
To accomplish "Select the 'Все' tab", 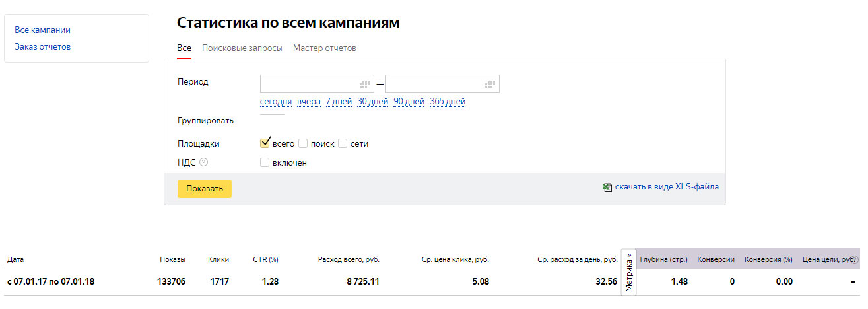I will [x=184, y=48].
